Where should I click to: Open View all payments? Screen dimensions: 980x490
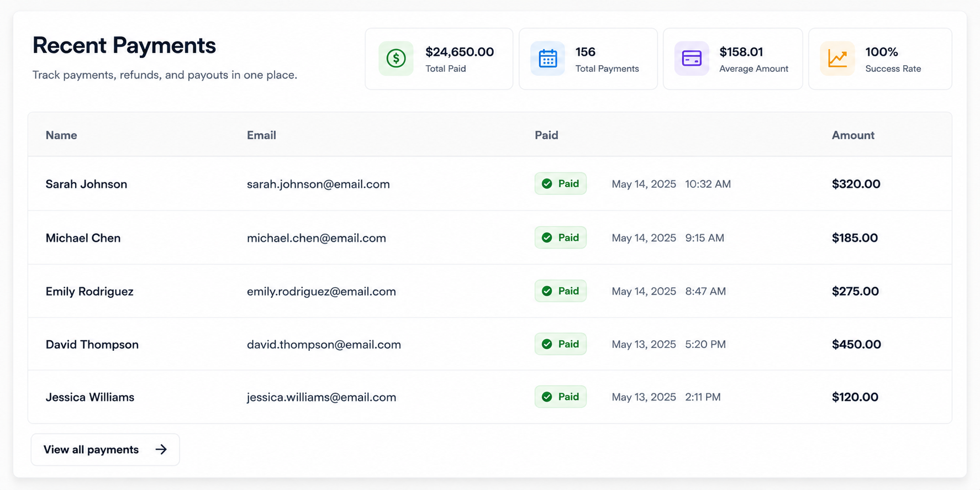(x=105, y=450)
